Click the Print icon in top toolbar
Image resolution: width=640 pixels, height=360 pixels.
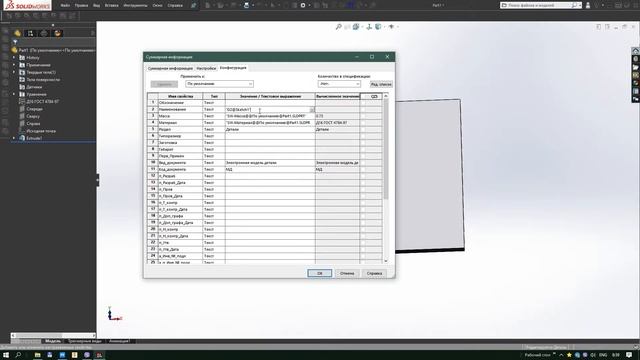point(247,5)
